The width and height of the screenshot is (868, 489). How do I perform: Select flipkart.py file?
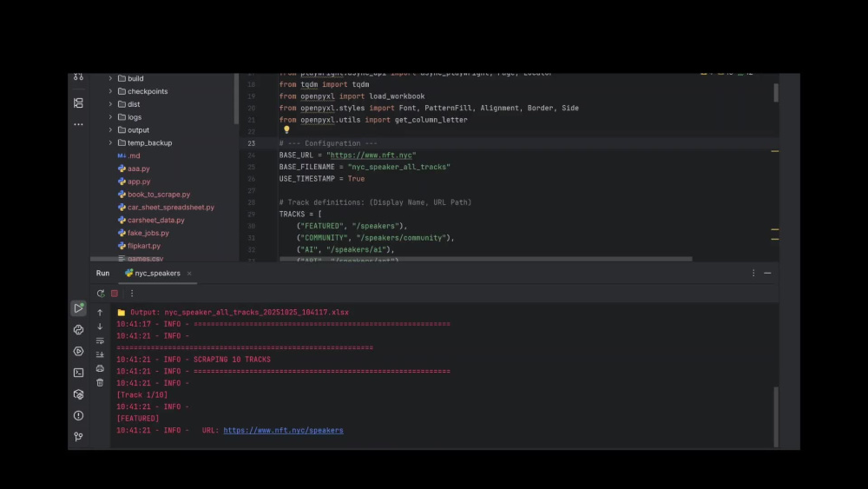click(139, 246)
